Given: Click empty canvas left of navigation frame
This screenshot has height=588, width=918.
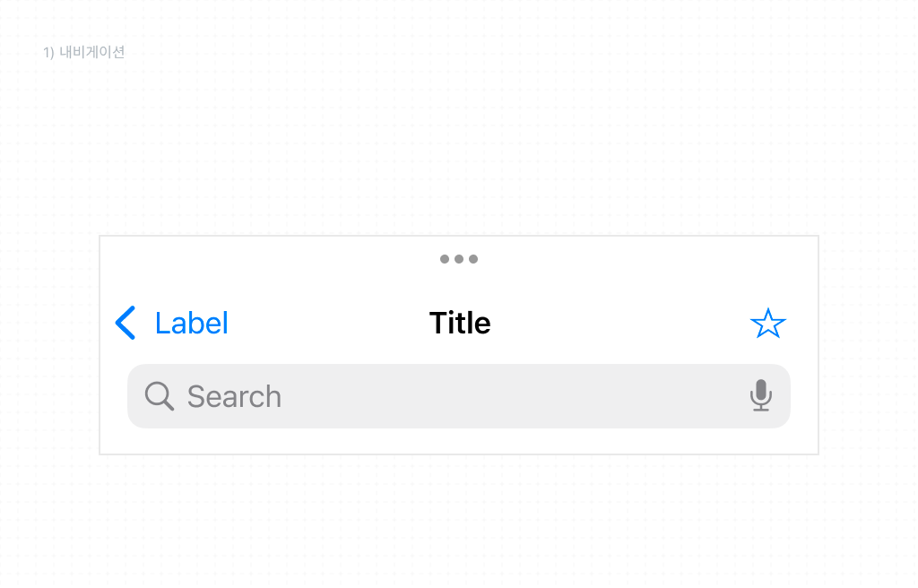Looking at the screenshot, I should [x=49, y=345].
